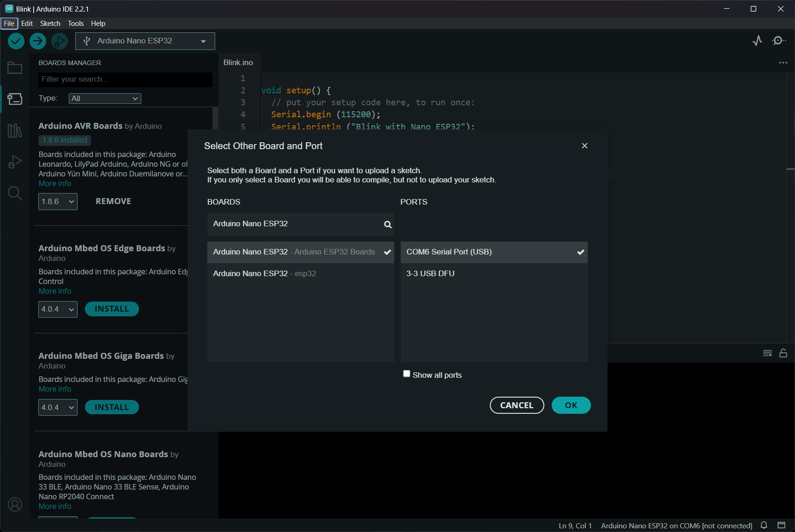Open the Serial Monitor
Viewport: 795px width, 532px height.
click(x=779, y=41)
